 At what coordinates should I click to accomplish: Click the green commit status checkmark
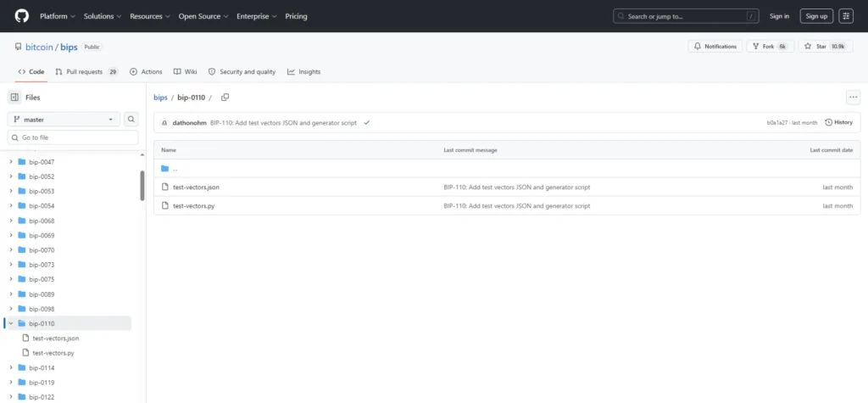click(x=366, y=122)
